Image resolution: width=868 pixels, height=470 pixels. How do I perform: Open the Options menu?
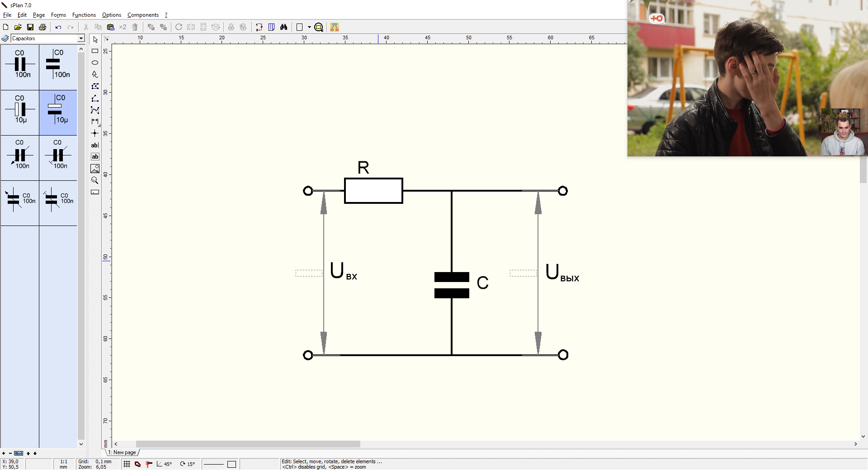click(x=112, y=15)
